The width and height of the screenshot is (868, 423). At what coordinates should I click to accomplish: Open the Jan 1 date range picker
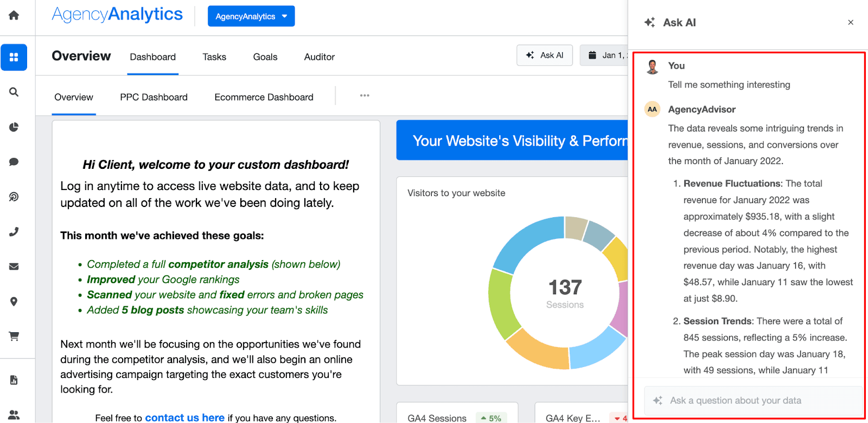(604, 55)
